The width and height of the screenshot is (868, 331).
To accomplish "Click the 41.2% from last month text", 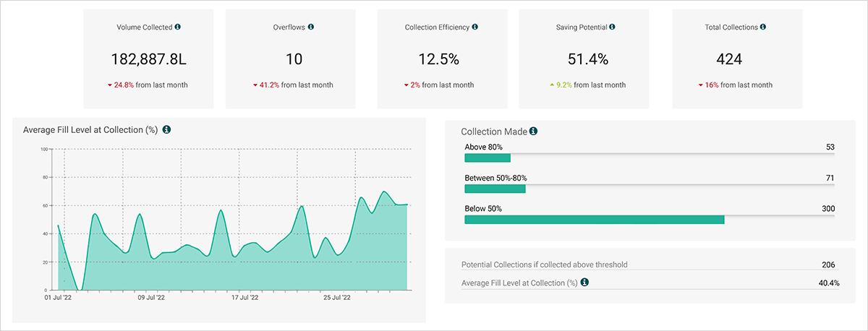I will point(297,85).
